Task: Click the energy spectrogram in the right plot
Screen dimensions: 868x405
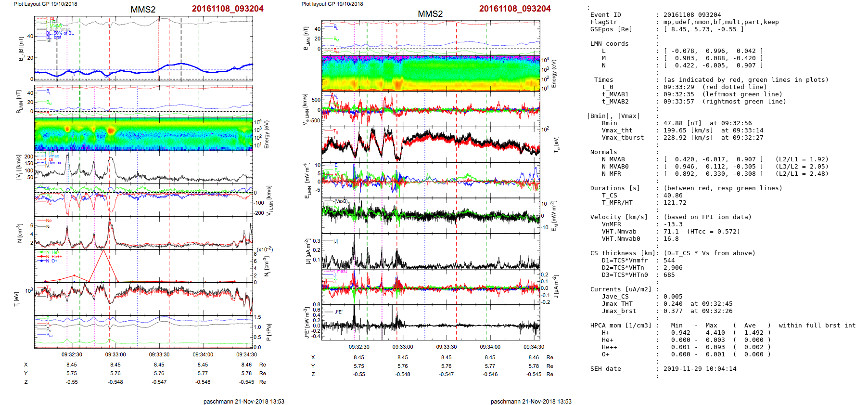Action: coord(431,73)
